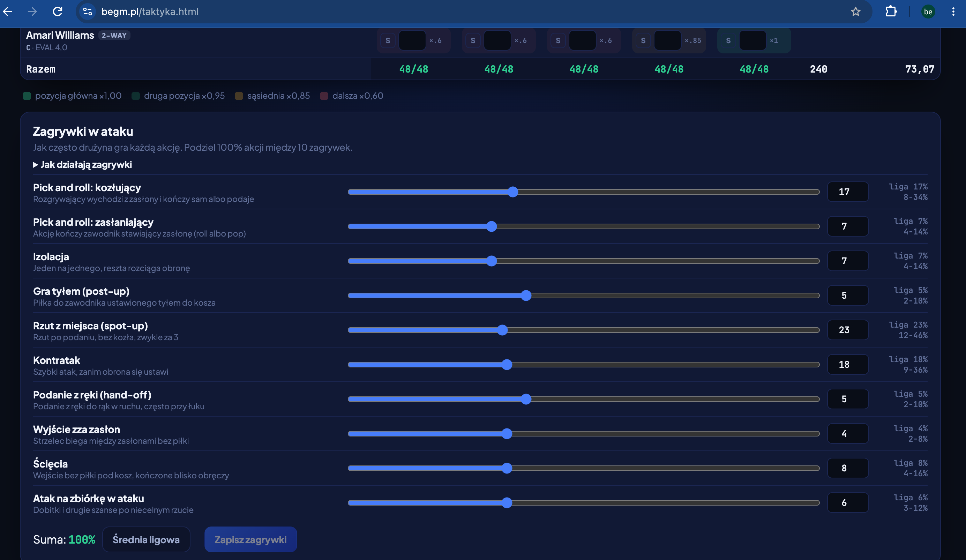This screenshot has height=560, width=966.
Task: Adjust the Kontratak slider handle
Action: click(507, 364)
